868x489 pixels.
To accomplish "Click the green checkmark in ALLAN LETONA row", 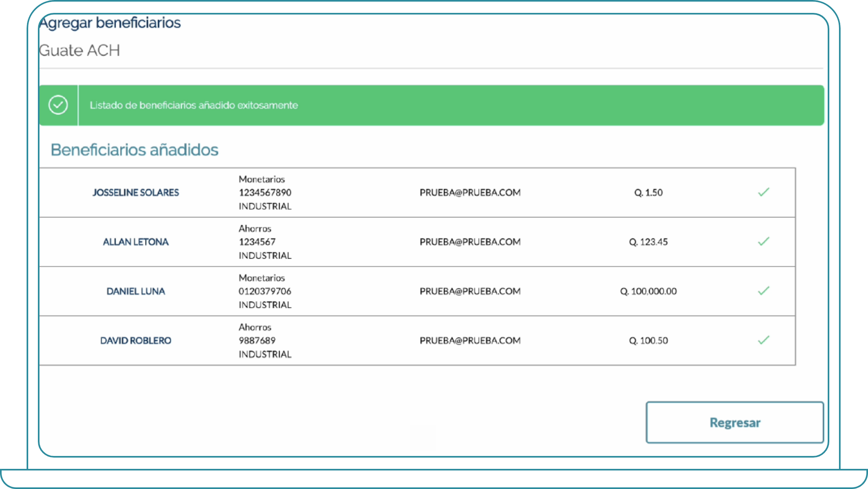I will [764, 242].
